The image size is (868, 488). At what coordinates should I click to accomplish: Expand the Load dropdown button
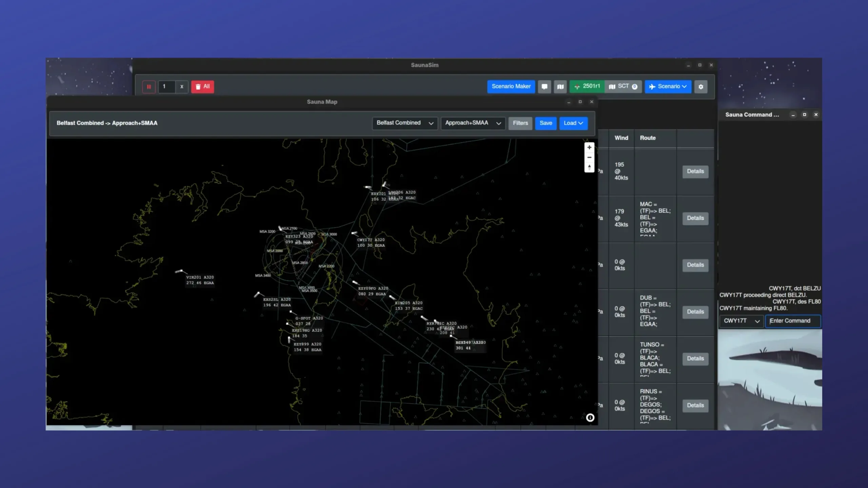click(573, 123)
